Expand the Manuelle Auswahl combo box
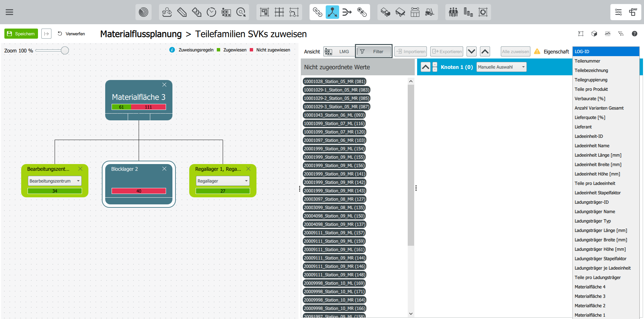644x319 pixels. 501,67
